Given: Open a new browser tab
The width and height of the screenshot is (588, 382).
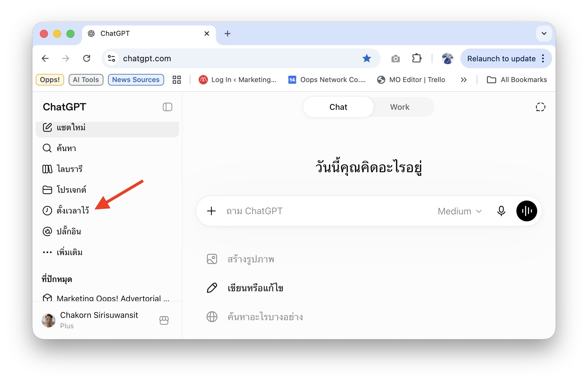Looking at the screenshot, I should coord(228,34).
